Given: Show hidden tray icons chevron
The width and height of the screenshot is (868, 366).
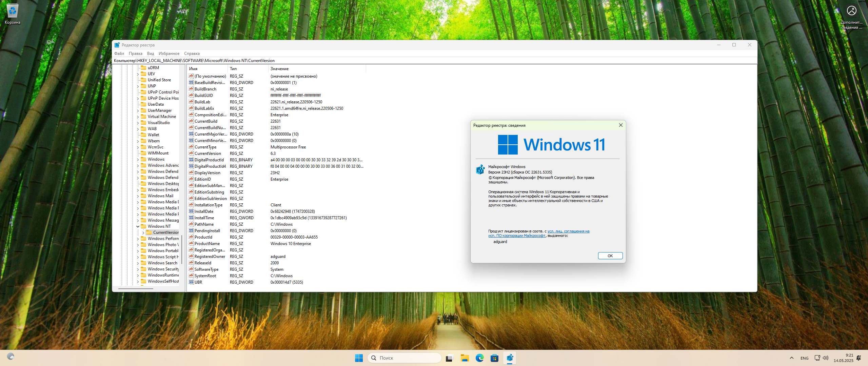Looking at the screenshot, I should tap(791, 358).
